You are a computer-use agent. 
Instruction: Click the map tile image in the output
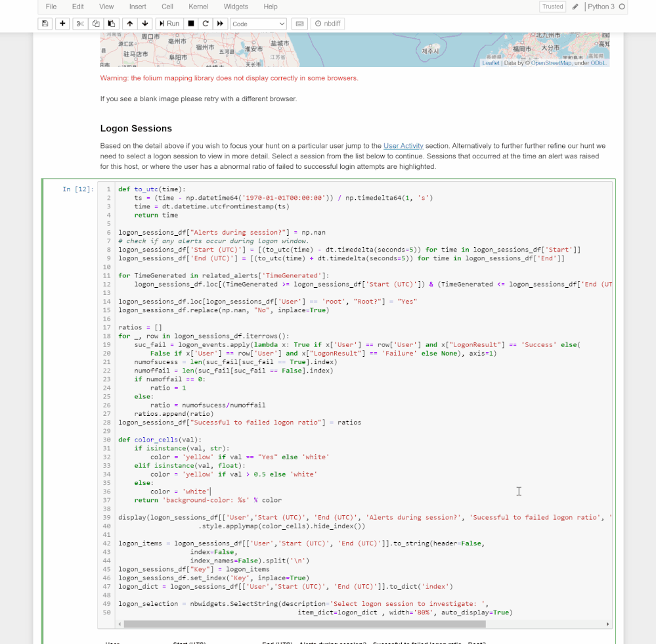pos(355,50)
